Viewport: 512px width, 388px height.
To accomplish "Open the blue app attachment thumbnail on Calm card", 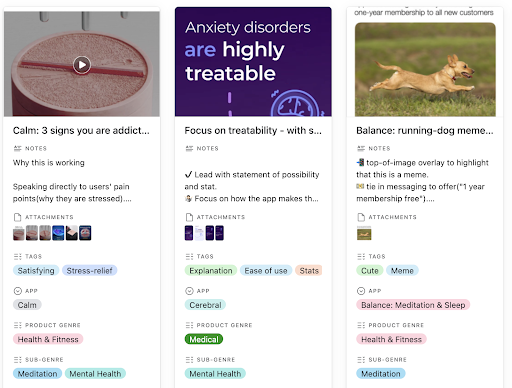I will (x=58, y=233).
